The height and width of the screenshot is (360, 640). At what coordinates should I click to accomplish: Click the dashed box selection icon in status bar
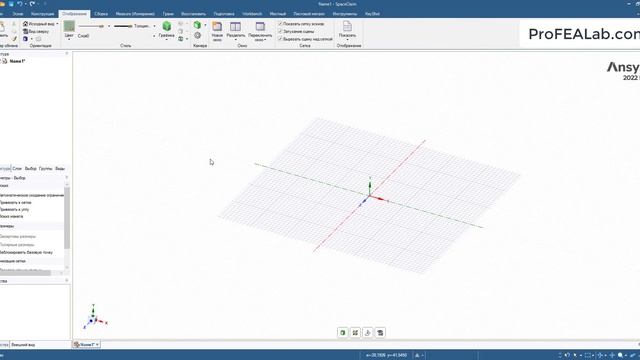[x=588, y=356]
